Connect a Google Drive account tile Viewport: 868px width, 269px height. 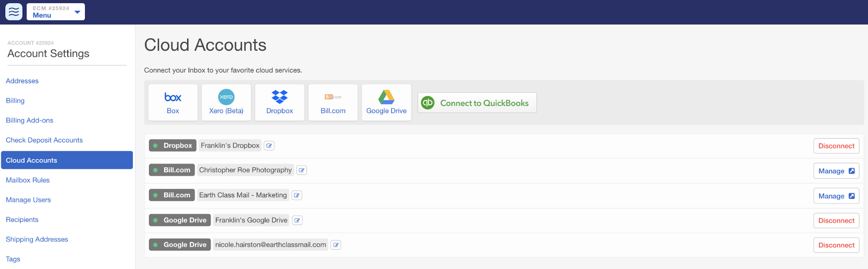(x=386, y=102)
